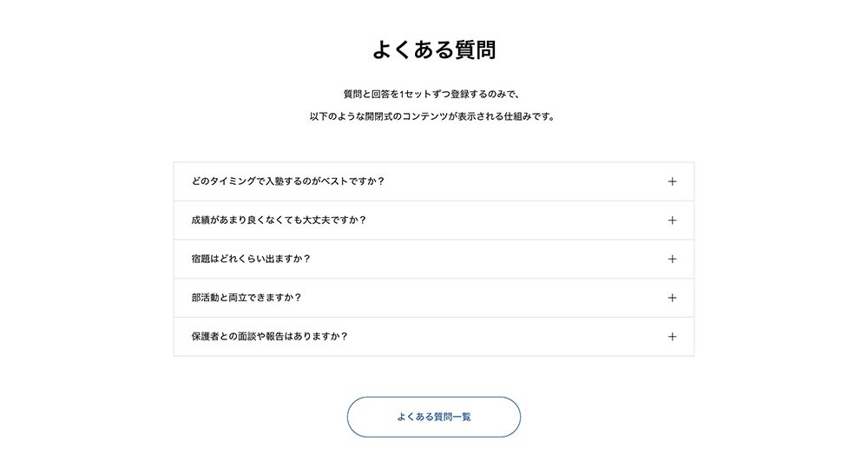
Task: Open the 部活動と両立できますか？ question text
Action: (247, 298)
